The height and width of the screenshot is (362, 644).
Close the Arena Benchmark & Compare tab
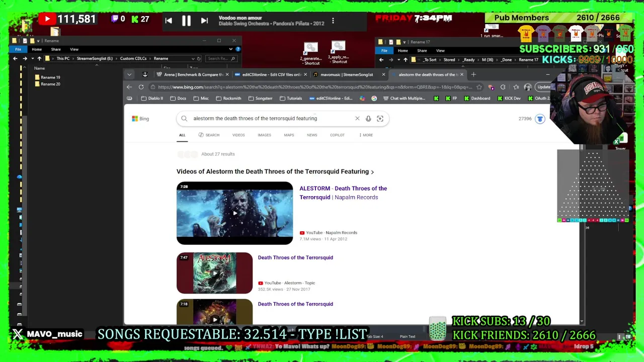pos(227,74)
